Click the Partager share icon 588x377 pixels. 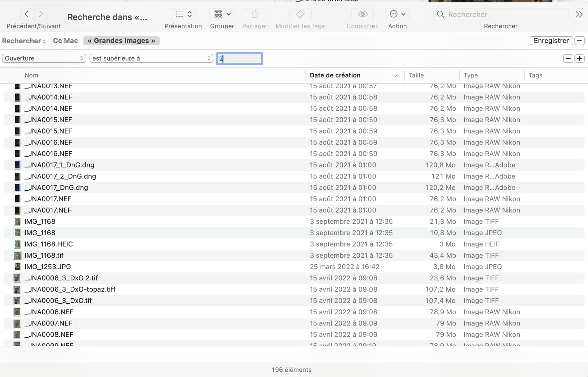pos(255,14)
